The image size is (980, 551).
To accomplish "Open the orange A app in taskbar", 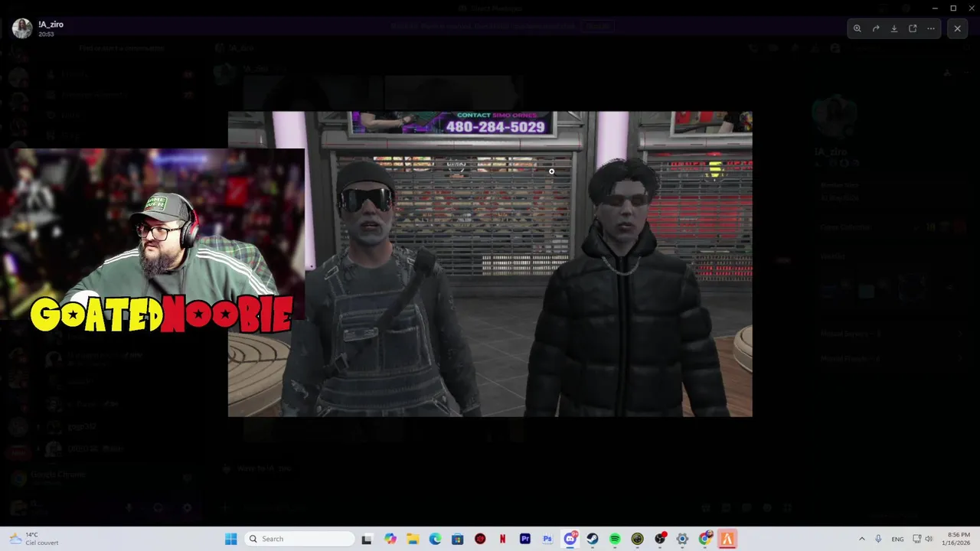I will (x=727, y=539).
